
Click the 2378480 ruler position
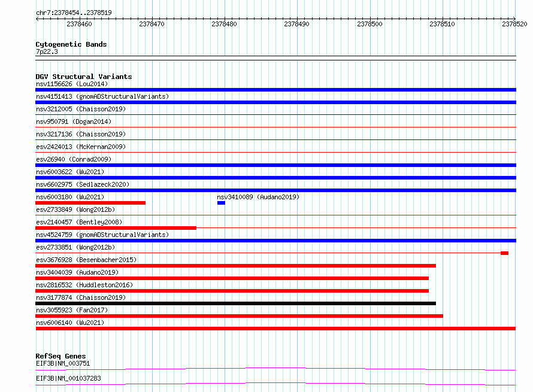click(x=224, y=24)
